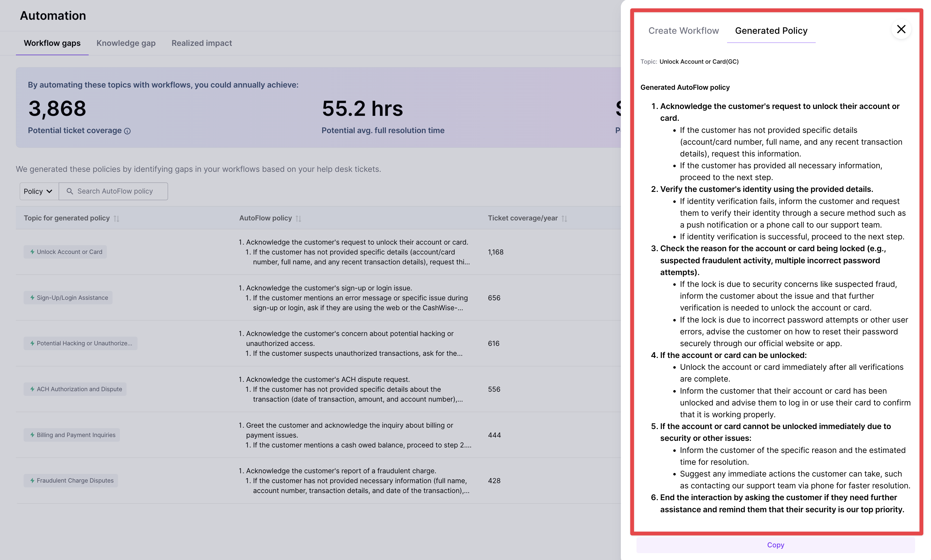Sort by Topic for generated policy

117,219
